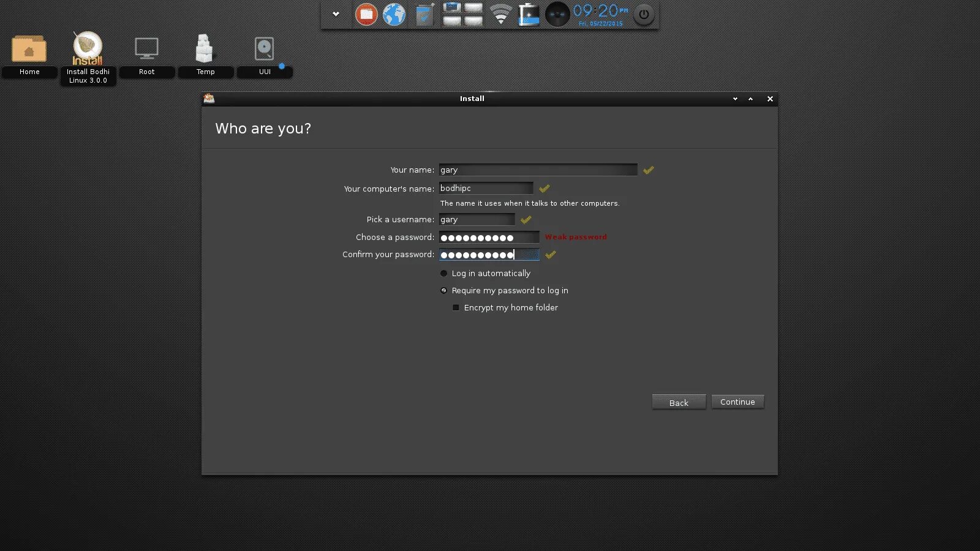980x551 pixels.
Task: Click the Continue button
Action: pyautogui.click(x=737, y=402)
